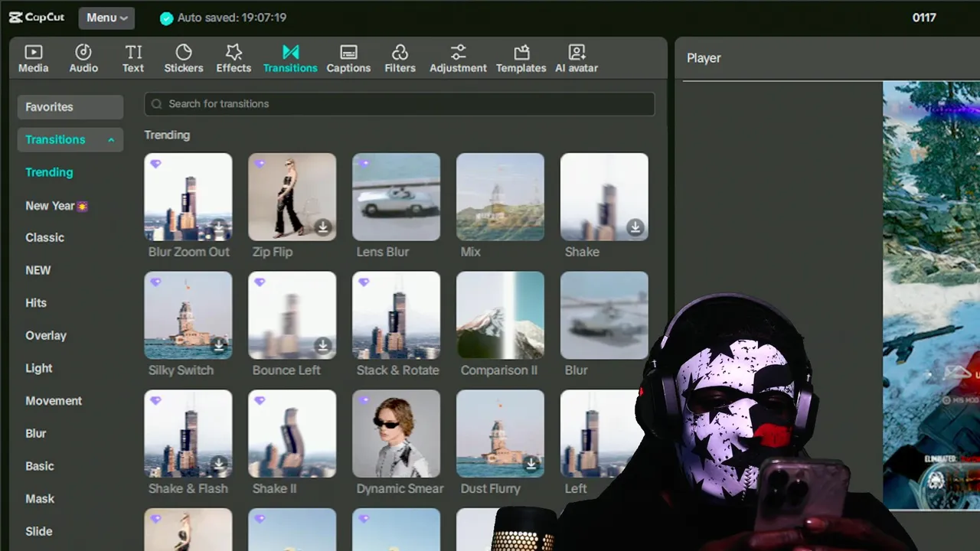980x551 pixels.
Task: Click the Trending section heading
Action: click(167, 135)
